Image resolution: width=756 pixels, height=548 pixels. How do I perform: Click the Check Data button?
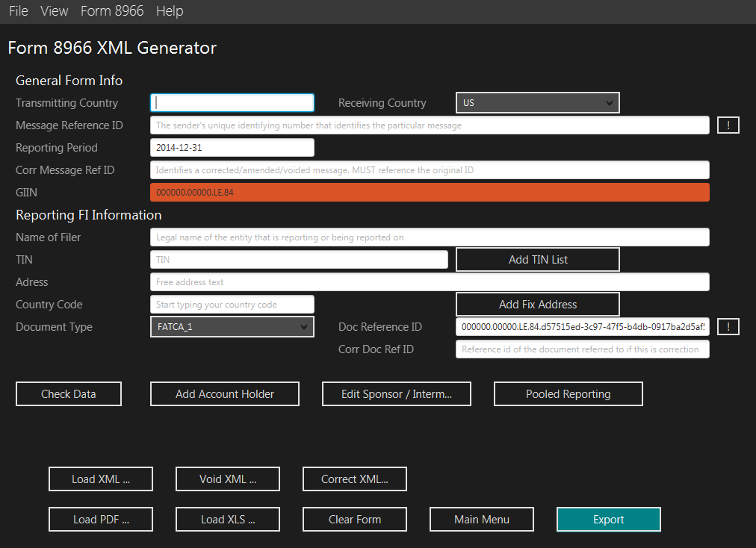69,393
